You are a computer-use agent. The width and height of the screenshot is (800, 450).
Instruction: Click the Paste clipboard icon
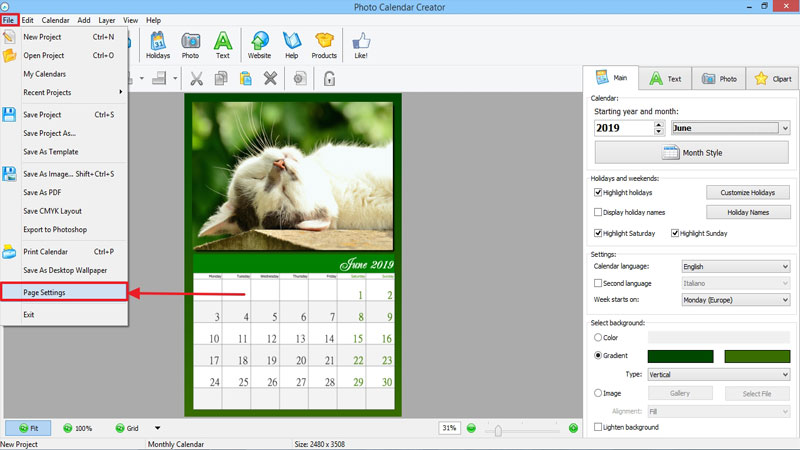(x=245, y=79)
